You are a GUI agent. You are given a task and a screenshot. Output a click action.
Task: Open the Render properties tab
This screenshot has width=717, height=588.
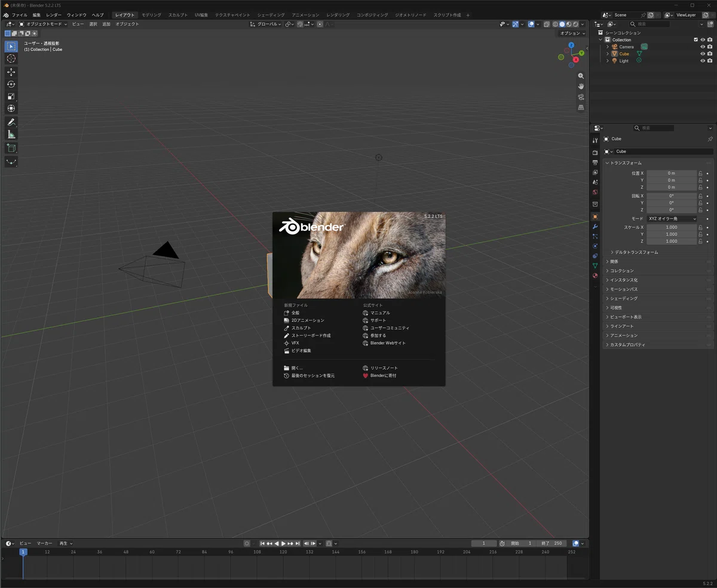(x=595, y=152)
